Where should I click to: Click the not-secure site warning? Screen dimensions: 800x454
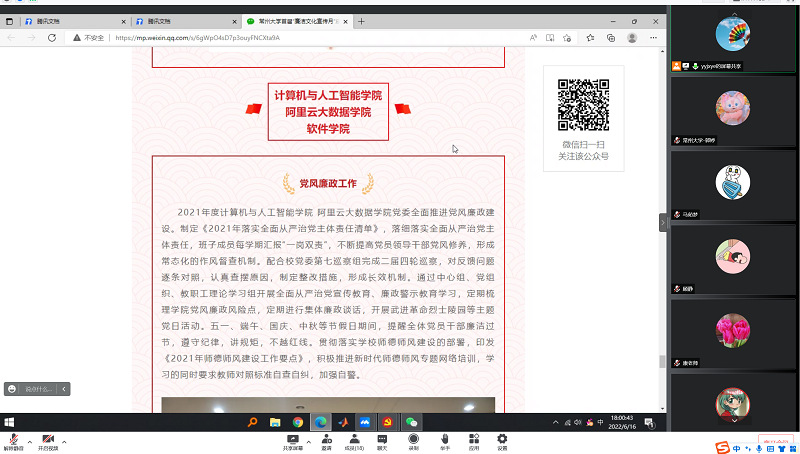(88, 38)
